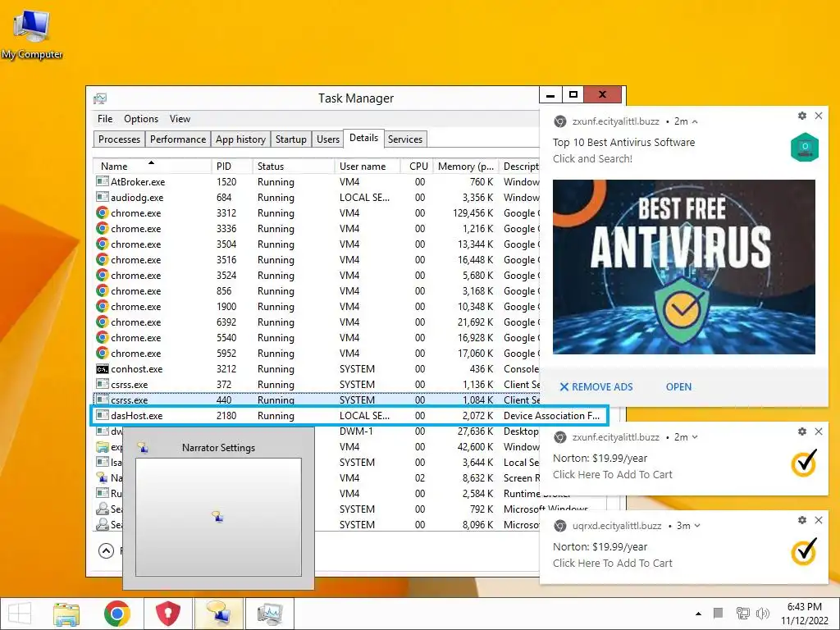The image size is (840, 630).
Task: Select chrome.exe with PID 6392
Action: (x=317, y=322)
